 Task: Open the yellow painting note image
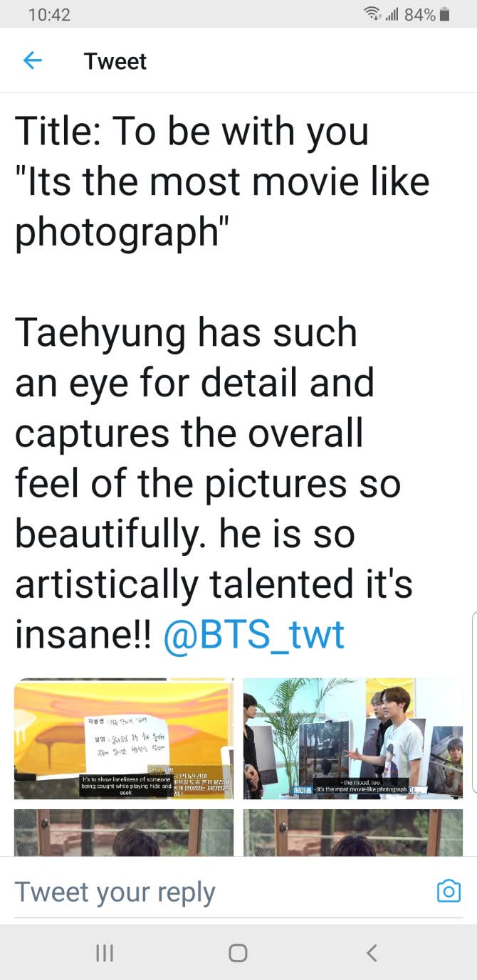(124, 738)
